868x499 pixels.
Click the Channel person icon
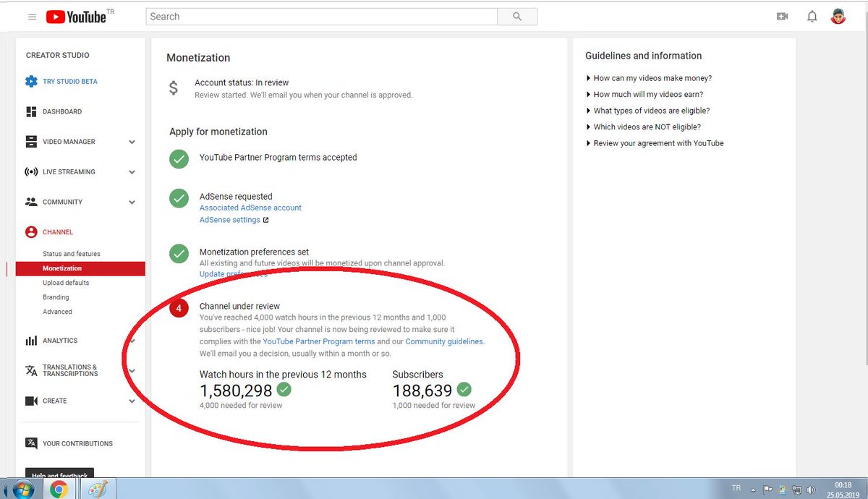click(x=31, y=232)
